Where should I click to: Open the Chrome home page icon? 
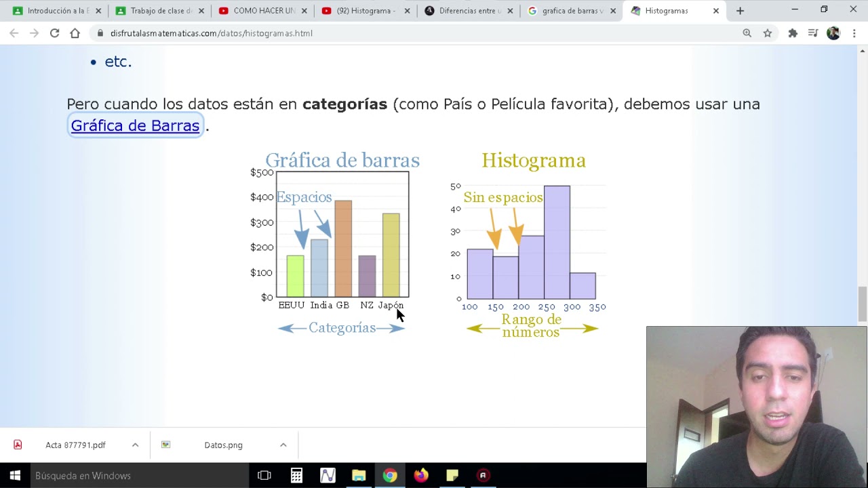[75, 33]
